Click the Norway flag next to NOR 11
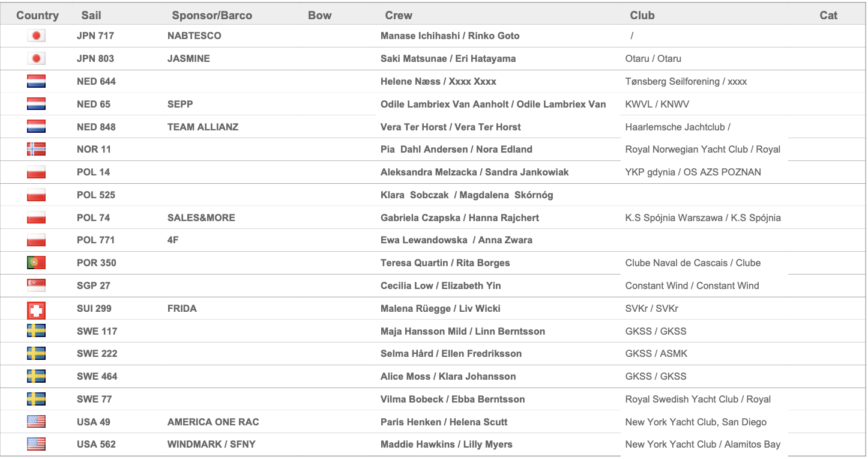The image size is (868, 459). pyautogui.click(x=36, y=149)
